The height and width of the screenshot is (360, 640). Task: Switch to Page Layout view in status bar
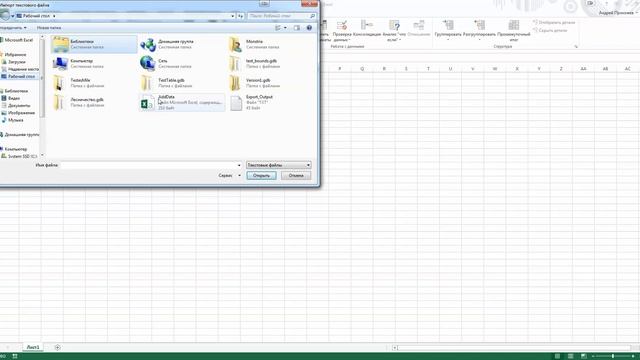pyautogui.click(x=571, y=356)
